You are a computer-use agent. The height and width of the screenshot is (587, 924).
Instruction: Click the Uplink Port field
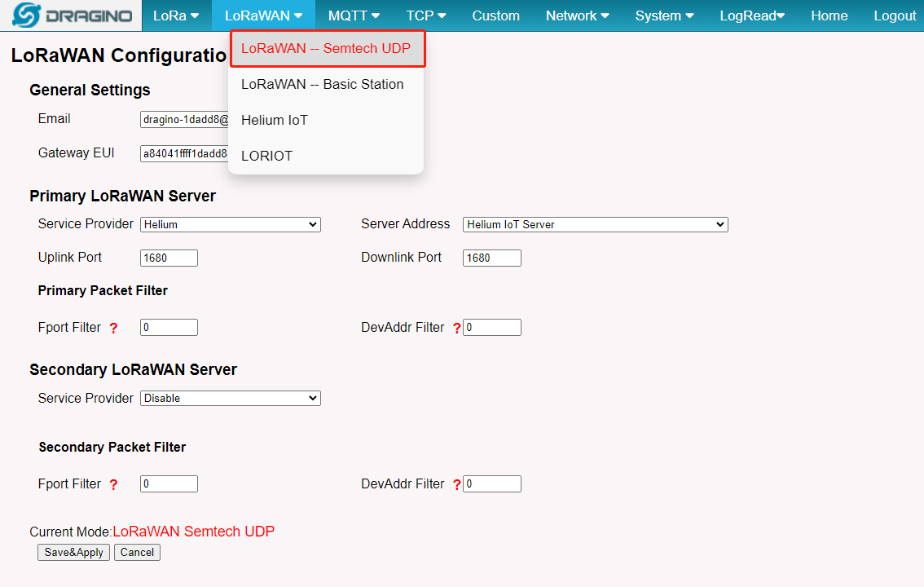pyautogui.click(x=169, y=258)
